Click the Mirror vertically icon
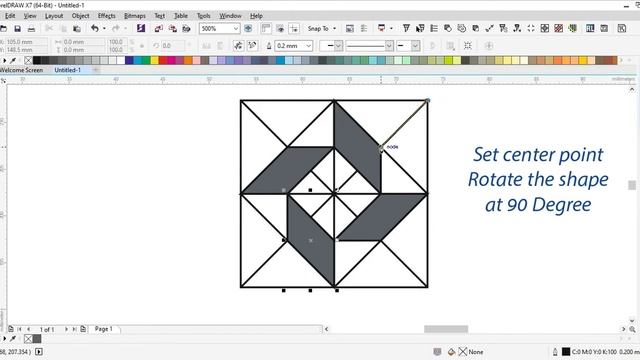Image resolution: width=640 pixels, height=360 pixels. (x=220, y=46)
